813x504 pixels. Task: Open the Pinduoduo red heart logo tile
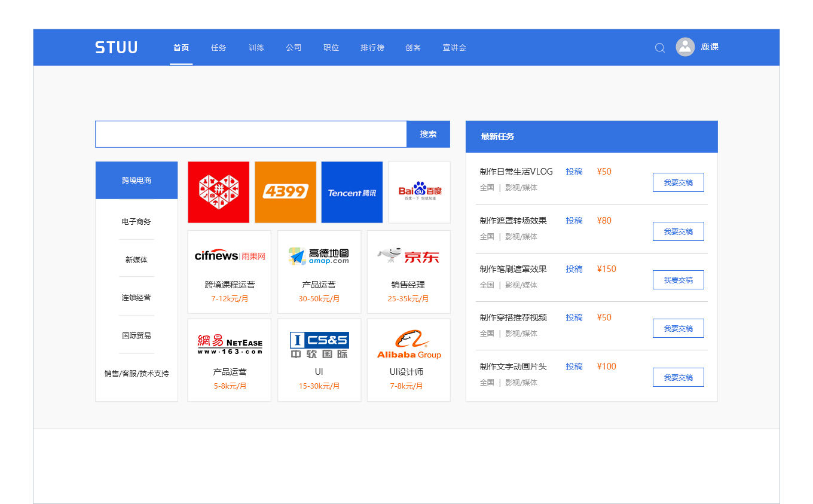pyautogui.click(x=218, y=192)
